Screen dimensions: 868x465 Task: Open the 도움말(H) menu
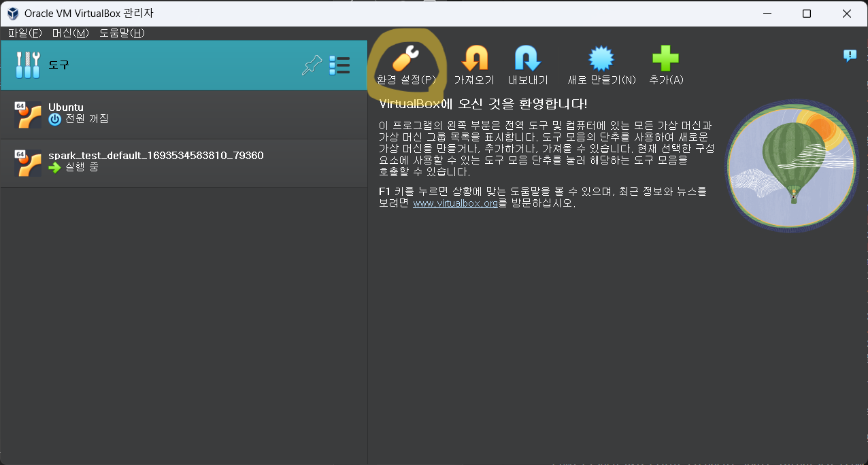tap(122, 33)
